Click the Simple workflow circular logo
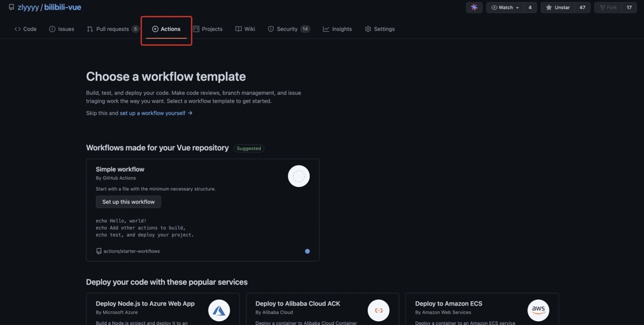 (x=299, y=176)
